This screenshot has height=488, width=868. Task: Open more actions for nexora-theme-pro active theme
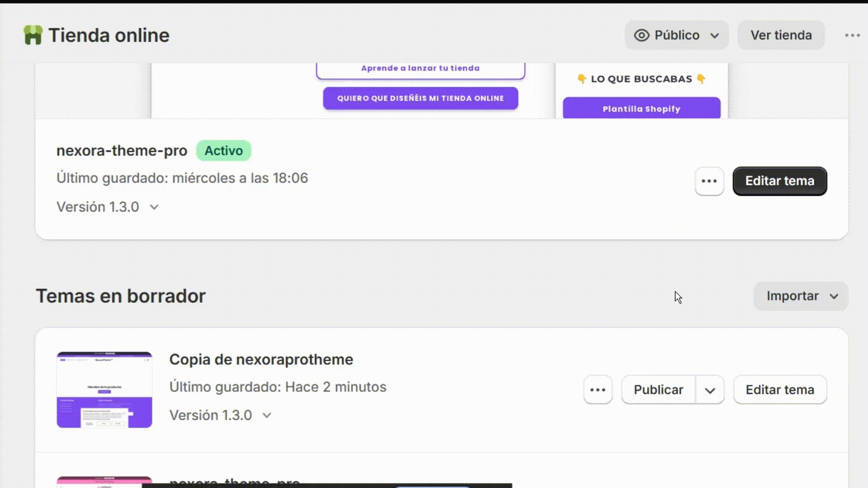tap(709, 181)
